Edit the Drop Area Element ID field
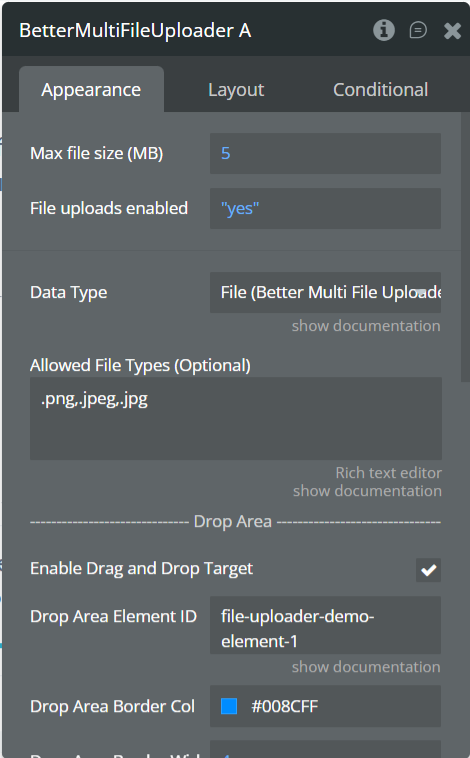This screenshot has height=758, width=470. tap(325, 626)
